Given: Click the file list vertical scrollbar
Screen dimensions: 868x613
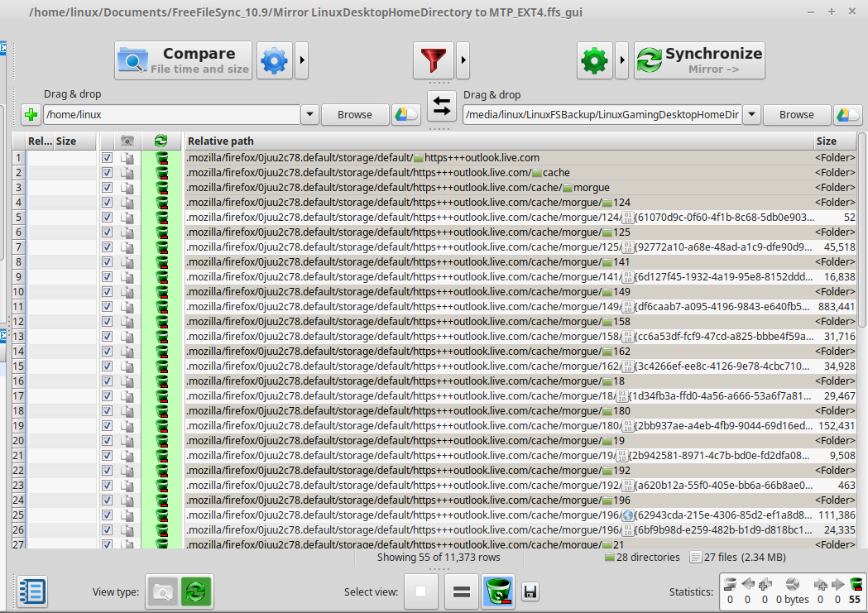Looking at the screenshot, I should click(862, 230).
